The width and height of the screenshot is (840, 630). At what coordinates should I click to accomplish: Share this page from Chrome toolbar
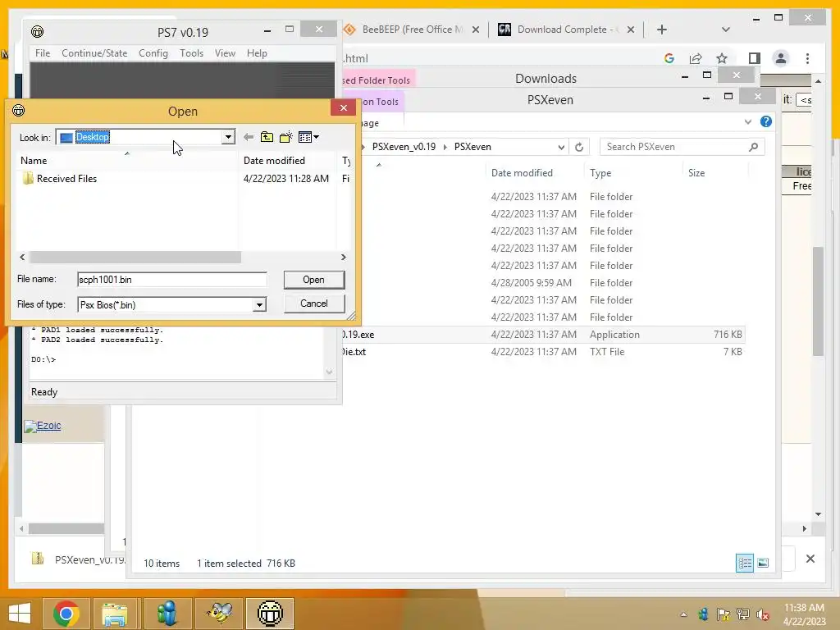tap(696, 58)
